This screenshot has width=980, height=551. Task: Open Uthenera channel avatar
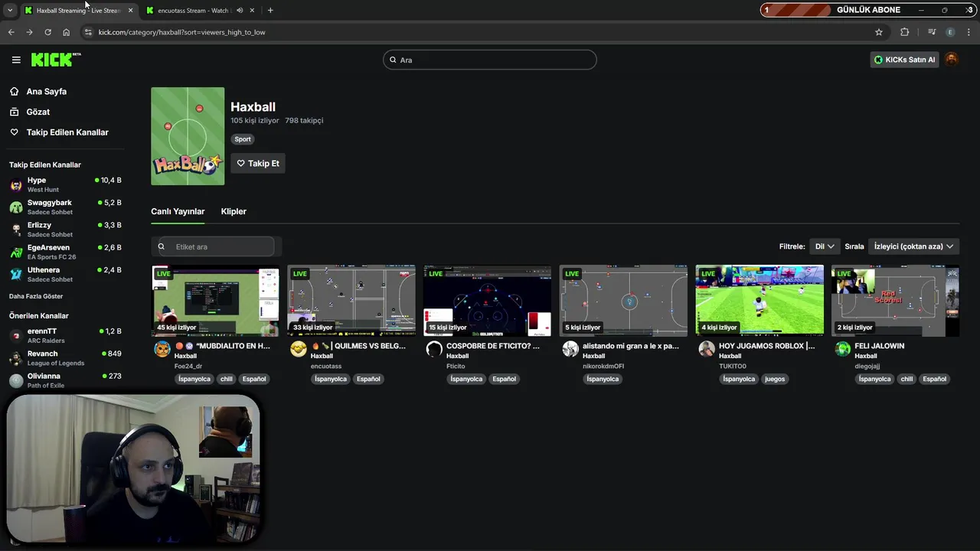tap(16, 274)
